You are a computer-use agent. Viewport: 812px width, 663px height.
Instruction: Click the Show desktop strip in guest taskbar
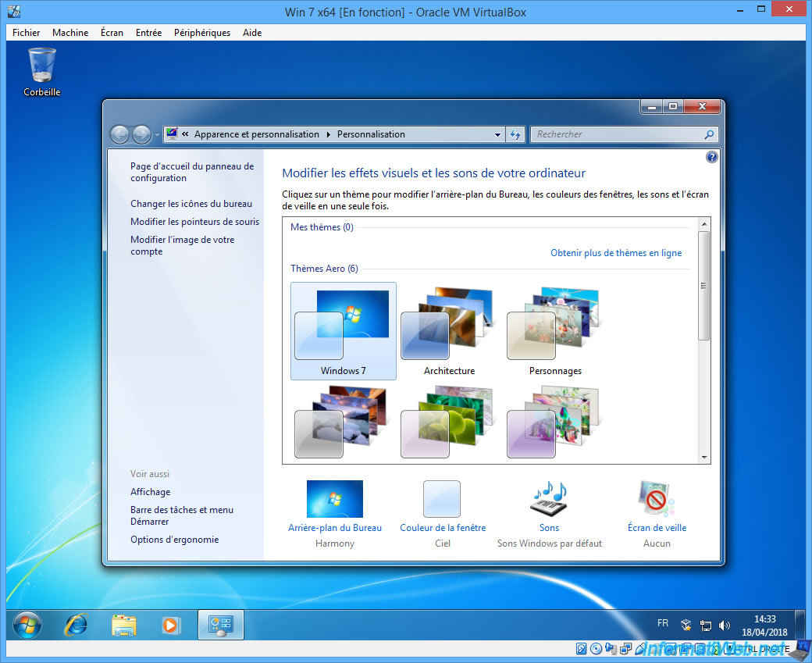point(800,625)
